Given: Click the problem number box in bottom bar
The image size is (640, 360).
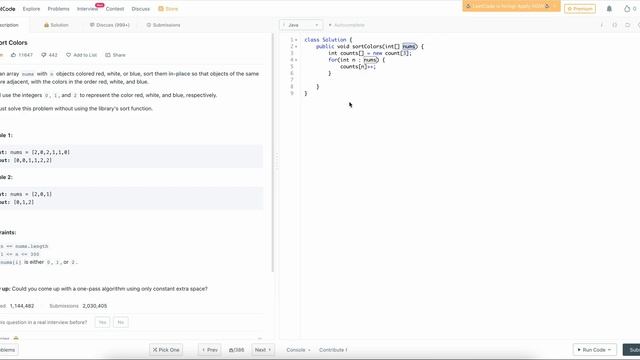Looking at the screenshot, I should 236,350.
